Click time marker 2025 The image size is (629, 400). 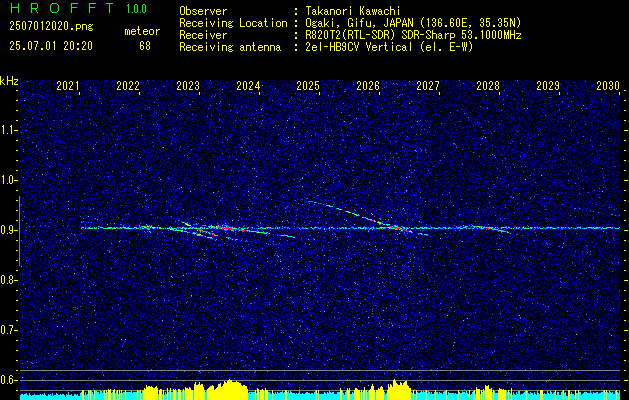308,85
